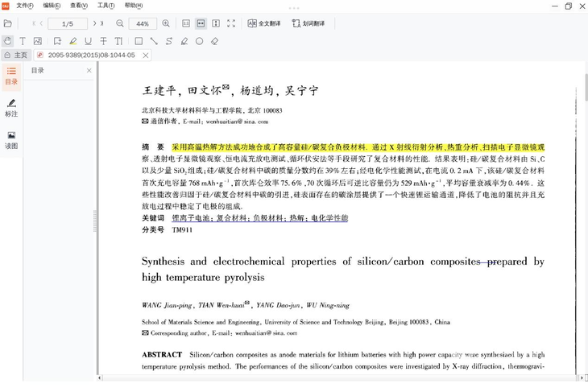Image resolution: width=588 pixels, height=392 pixels.
Task: Go to the next page arrow
Action: pos(94,24)
